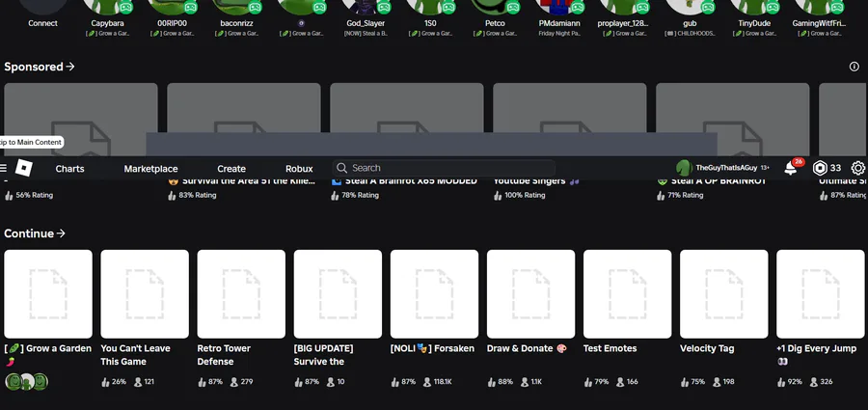Click God_Slayer's friend avatar

point(366,7)
